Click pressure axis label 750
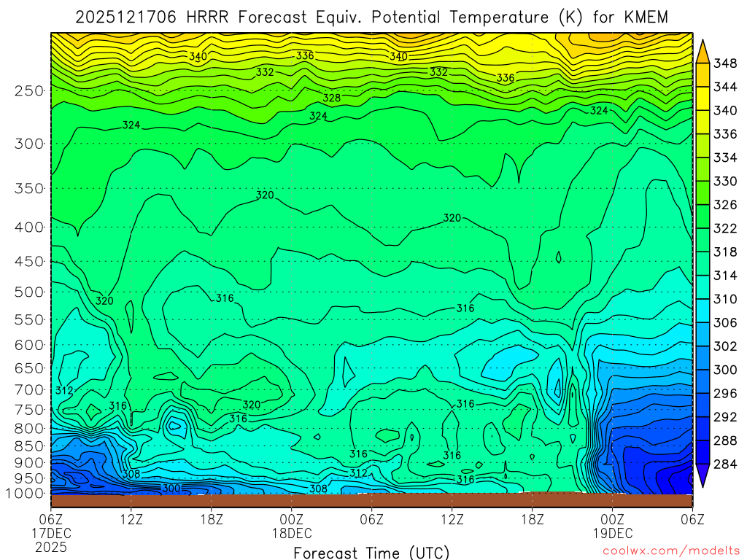This screenshot has width=747, height=560. point(29,410)
